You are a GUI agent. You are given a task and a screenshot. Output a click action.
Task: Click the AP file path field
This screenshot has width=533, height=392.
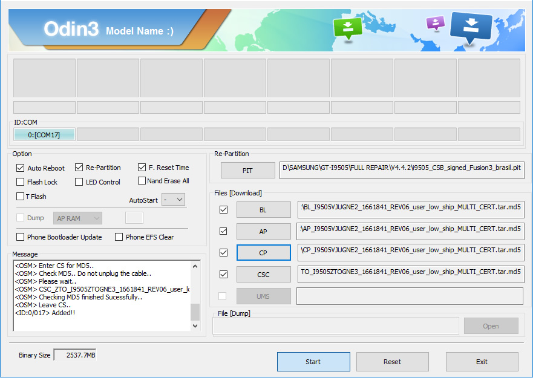pyautogui.click(x=411, y=231)
